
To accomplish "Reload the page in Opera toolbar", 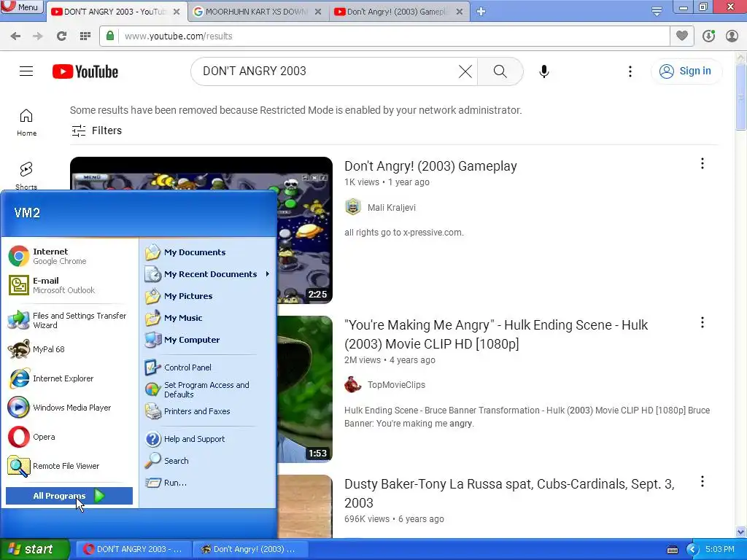I will coord(61,36).
